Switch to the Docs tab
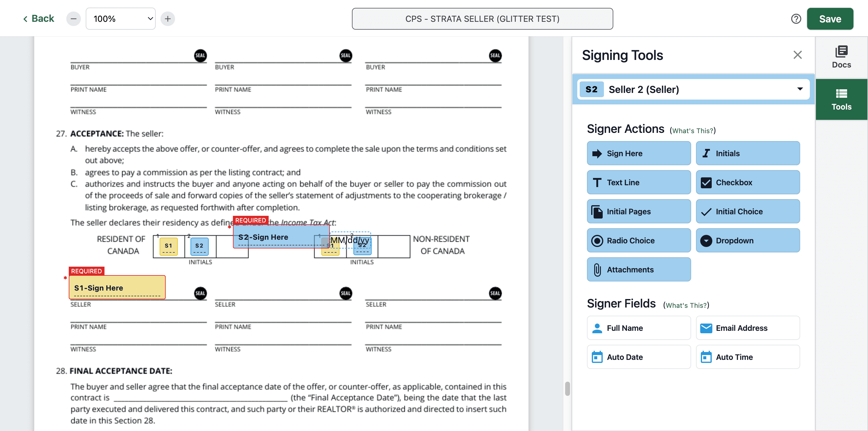Screen dimensions: 868x431 [x=841, y=57]
